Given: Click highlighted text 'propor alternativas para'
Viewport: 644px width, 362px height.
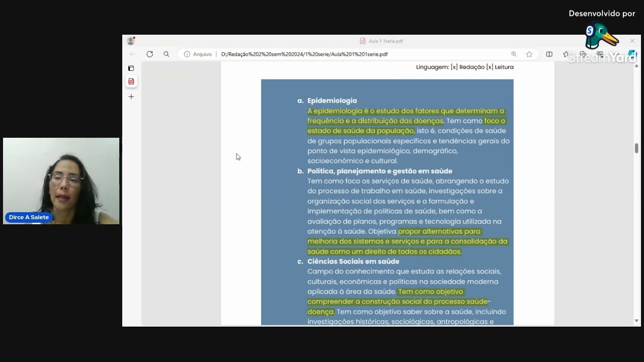Looking at the screenshot, I should 439,231.
